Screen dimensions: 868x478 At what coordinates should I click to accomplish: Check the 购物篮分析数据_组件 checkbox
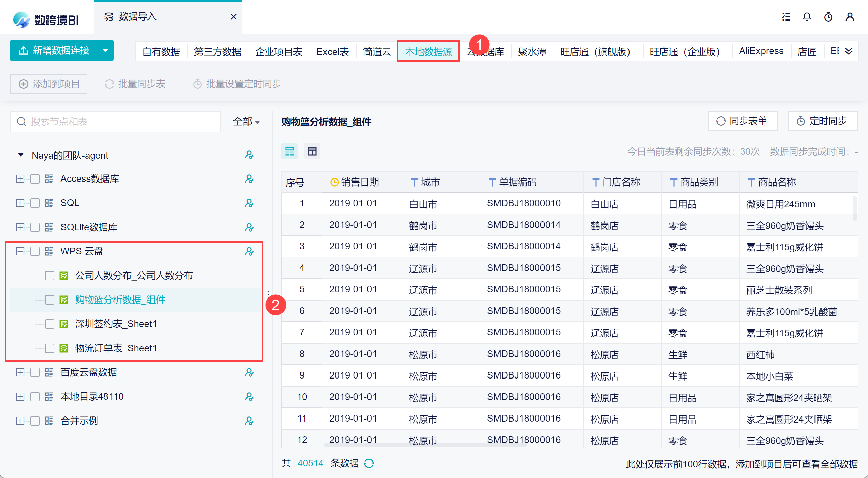50,300
